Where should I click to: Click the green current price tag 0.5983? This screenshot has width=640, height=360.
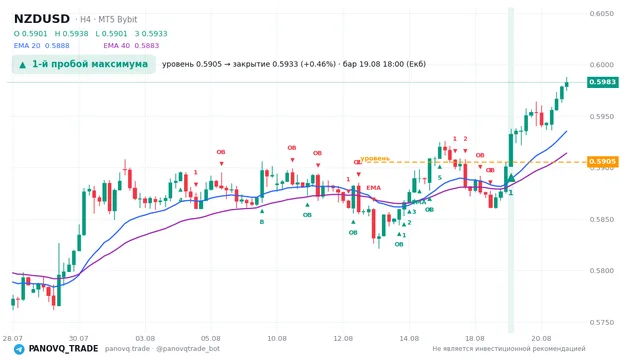[602, 82]
